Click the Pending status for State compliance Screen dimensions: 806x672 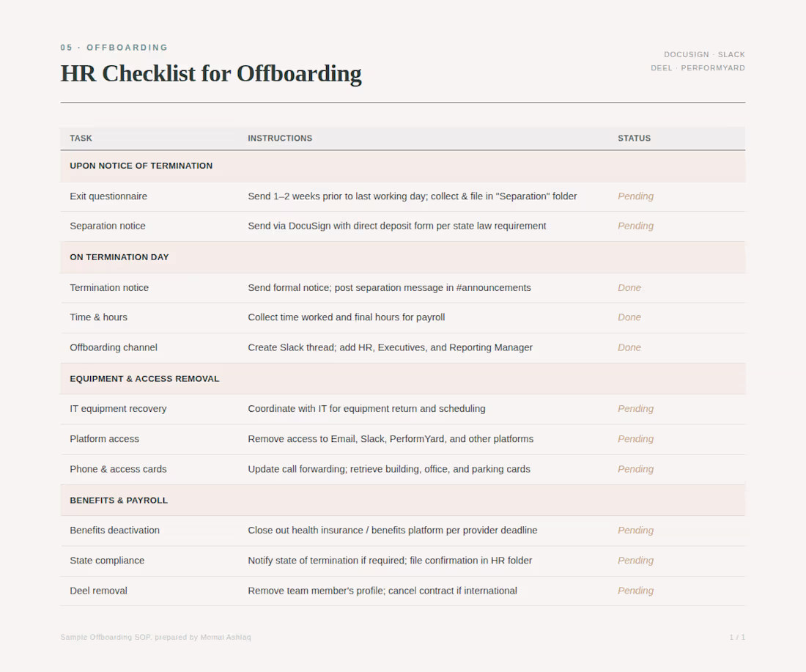point(636,561)
